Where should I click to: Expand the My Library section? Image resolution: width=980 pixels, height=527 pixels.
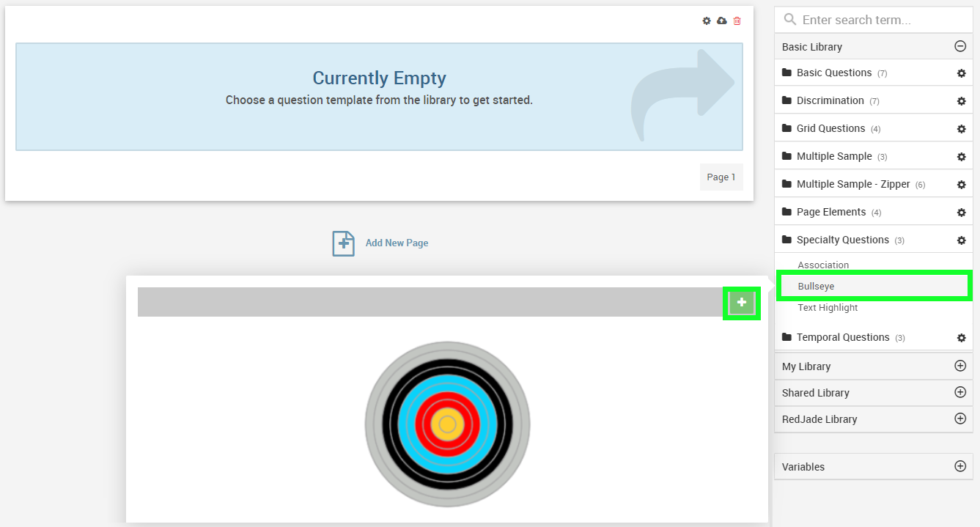tap(960, 366)
